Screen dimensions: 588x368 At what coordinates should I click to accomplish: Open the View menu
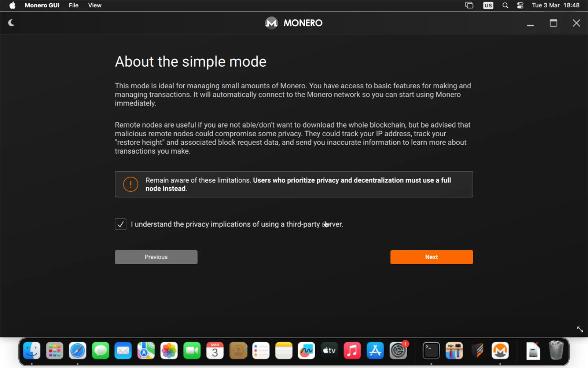click(95, 5)
